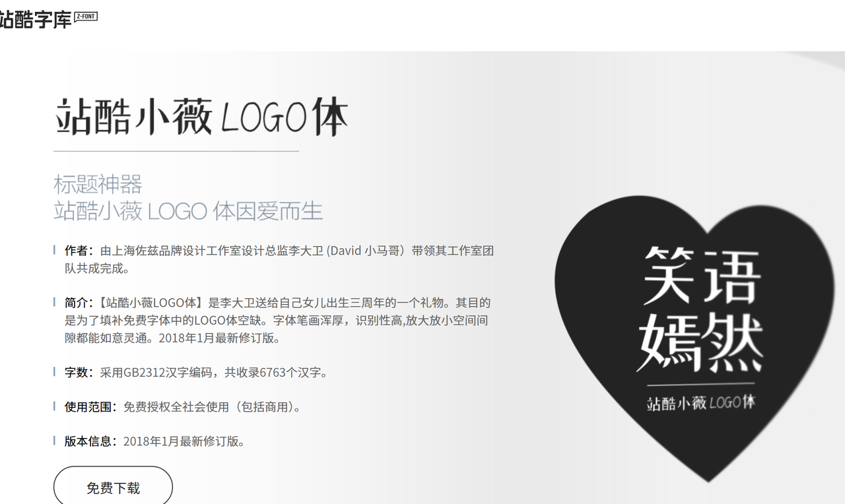Click the bullet marker before 版本信息
The width and height of the screenshot is (845, 504).
(x=54, y=440)
